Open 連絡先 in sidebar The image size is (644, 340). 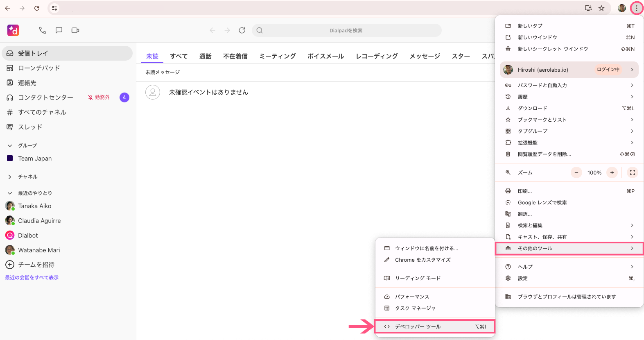pos(67,83)
